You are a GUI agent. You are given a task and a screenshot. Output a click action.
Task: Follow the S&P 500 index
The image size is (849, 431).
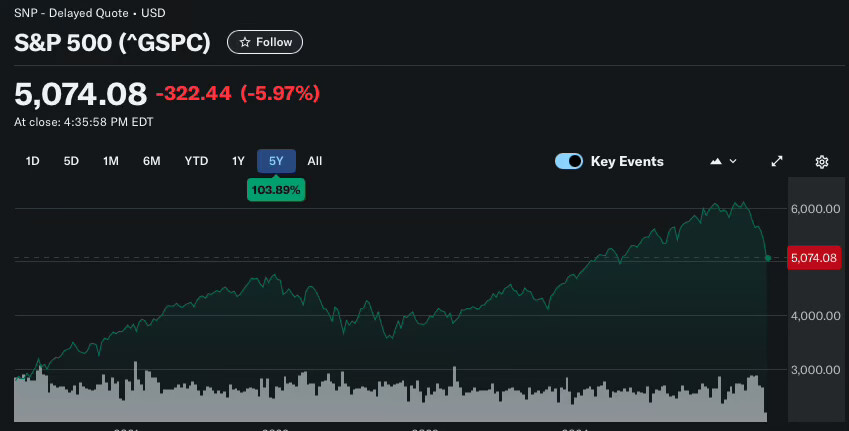pyautogui.click(x=265, y=42)
